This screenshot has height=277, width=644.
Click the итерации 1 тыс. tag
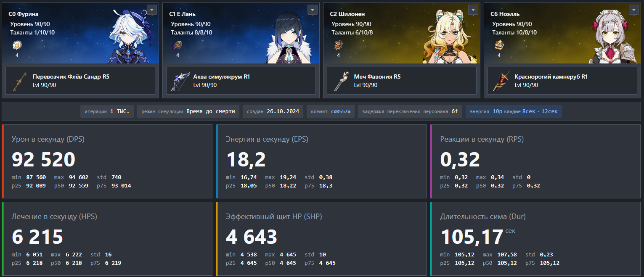(108, 111)
